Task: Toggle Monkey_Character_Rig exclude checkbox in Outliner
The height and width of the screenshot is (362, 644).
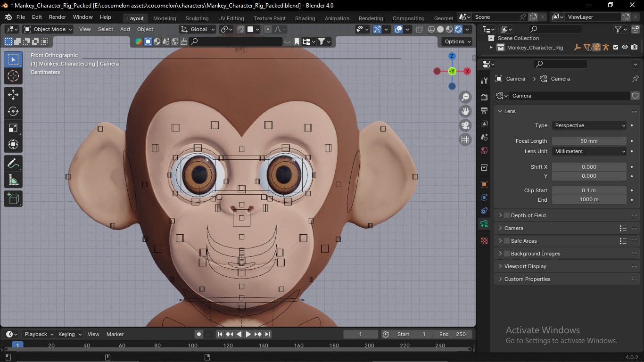Action: click(x=616, y=47)
